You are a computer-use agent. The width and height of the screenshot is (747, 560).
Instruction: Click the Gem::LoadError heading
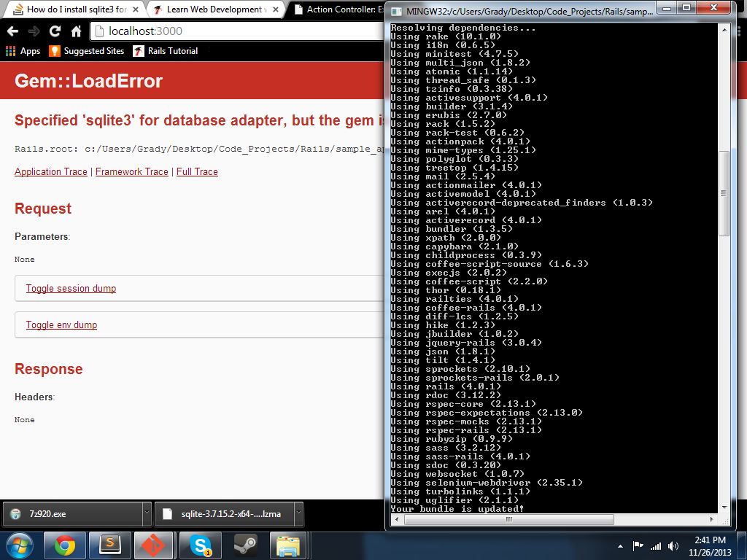click(88, 81)
